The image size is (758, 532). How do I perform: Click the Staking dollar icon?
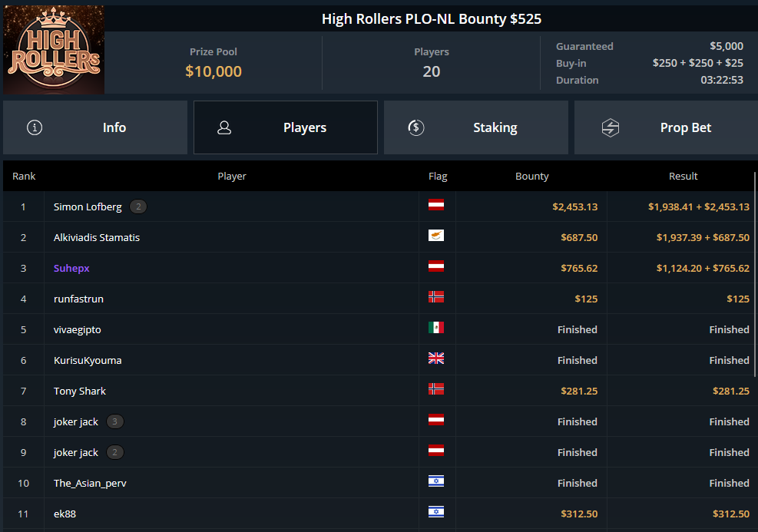pos(415,127)
